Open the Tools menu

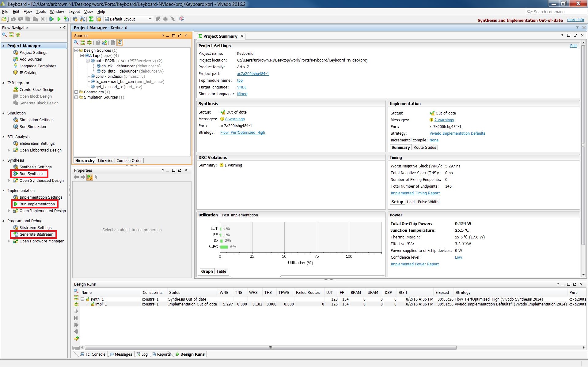pyautogui.click(x=41, y=12)
